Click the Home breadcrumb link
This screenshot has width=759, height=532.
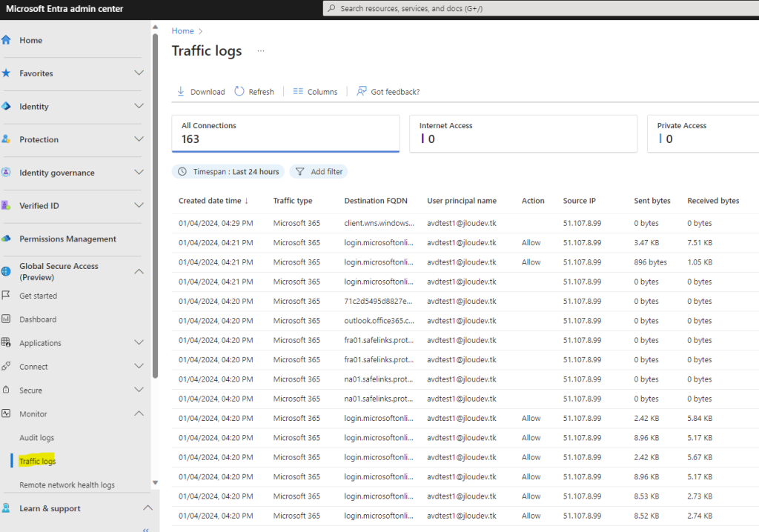point(182,31)
